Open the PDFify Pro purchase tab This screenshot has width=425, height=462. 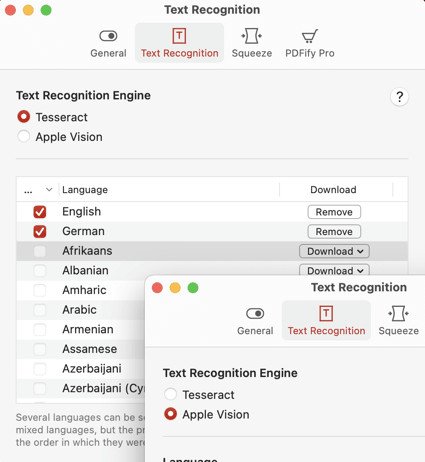(310, 44)
